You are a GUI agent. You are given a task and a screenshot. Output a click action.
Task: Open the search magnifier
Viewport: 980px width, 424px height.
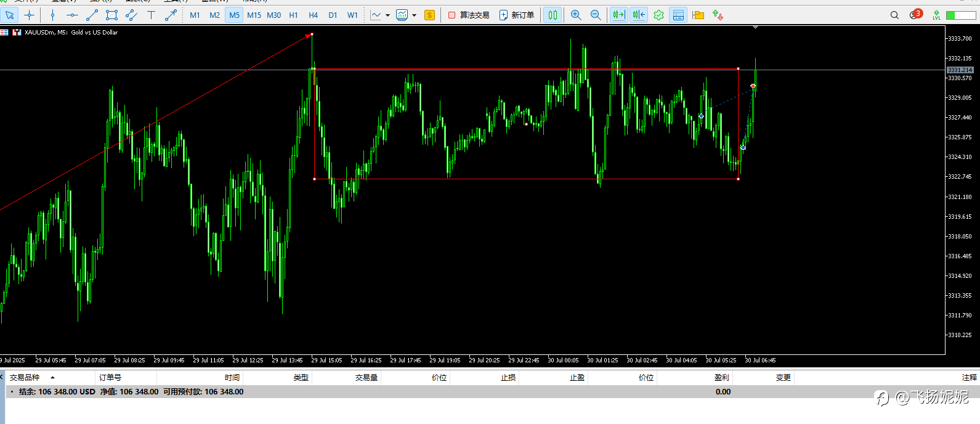coord(894,15)
